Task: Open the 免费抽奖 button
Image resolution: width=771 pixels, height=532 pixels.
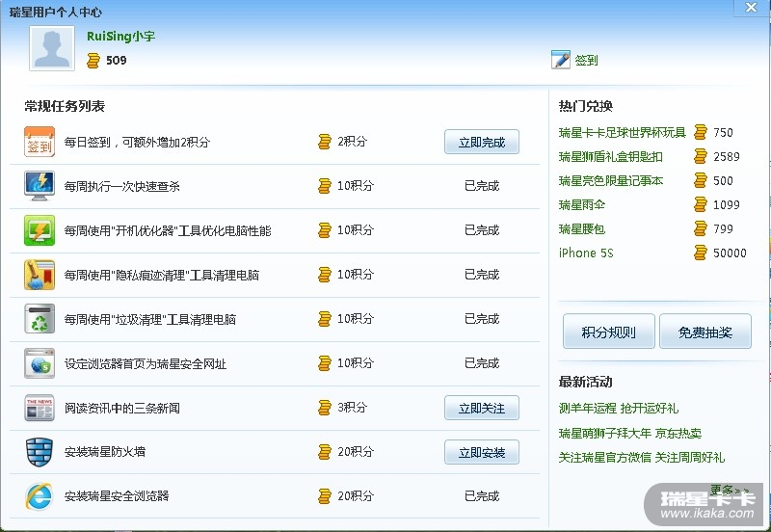Action: (x=705, y=332)
